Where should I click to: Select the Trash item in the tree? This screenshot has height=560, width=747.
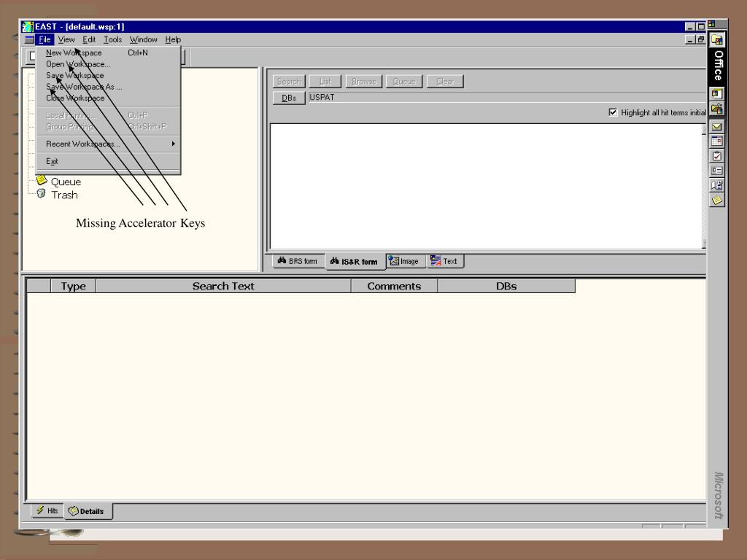[64, 195]
